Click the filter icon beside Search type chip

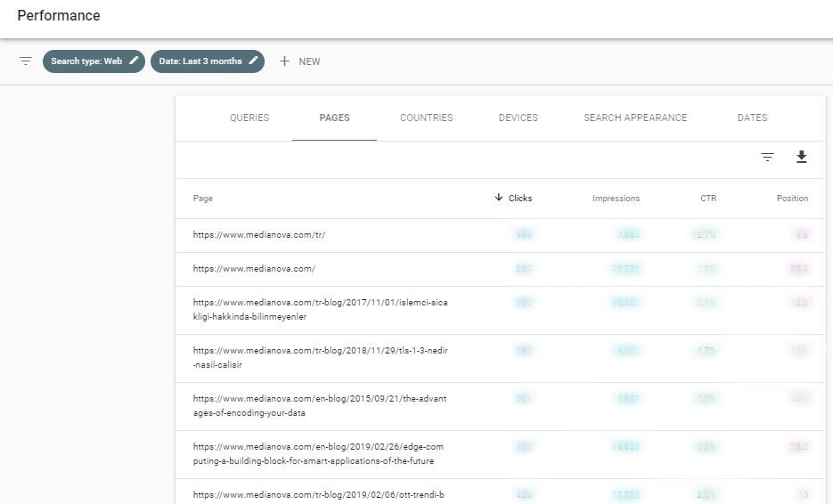pyautogui.click(x=26, y=61)
